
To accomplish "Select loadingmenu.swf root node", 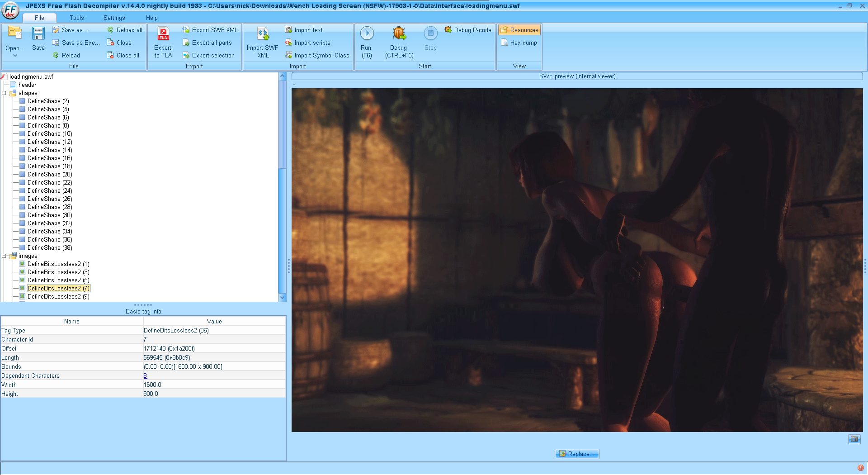I will tap(31, 77).
